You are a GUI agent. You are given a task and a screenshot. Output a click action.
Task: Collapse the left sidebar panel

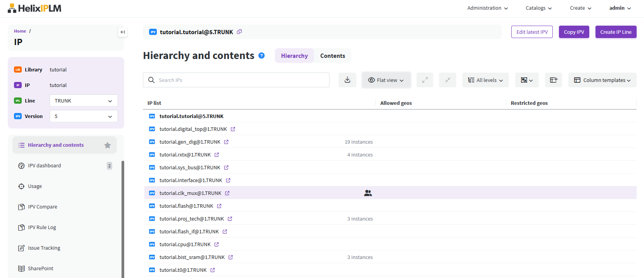[x=123, y=32]
